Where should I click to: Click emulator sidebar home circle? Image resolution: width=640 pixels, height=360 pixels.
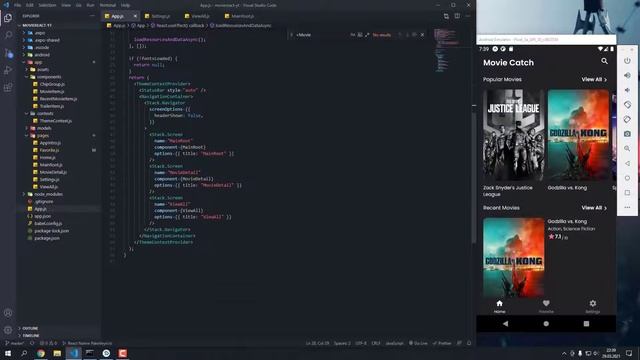point(627,178)
